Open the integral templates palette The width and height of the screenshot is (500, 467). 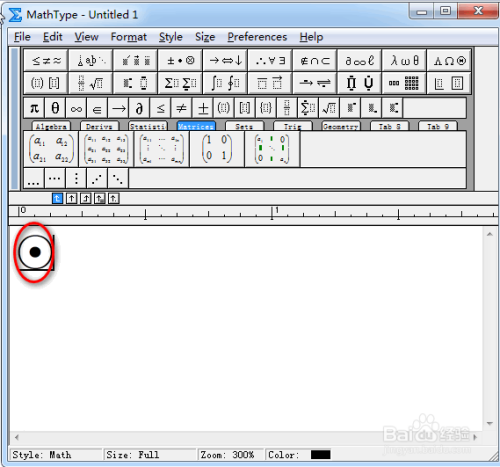pos(225,83)
